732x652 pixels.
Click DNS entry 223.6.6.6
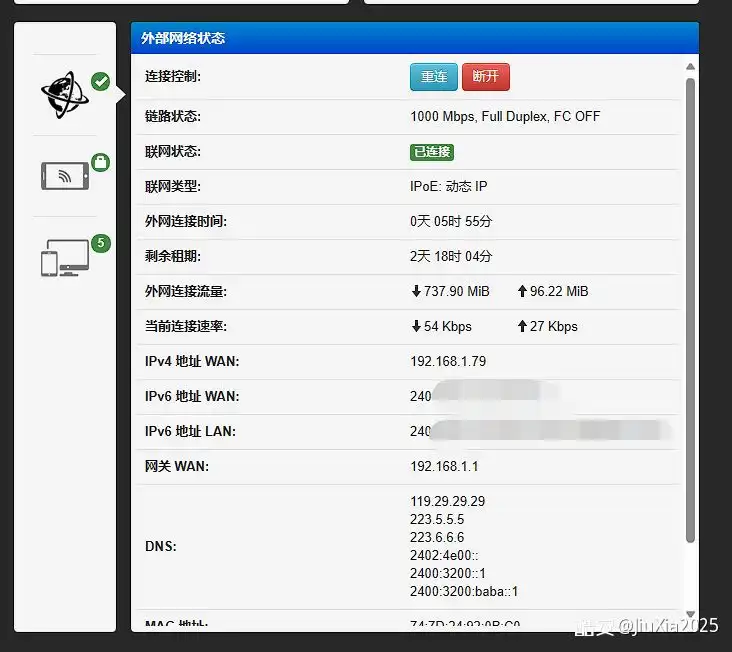pyautogui.click(x=437, y=537)
